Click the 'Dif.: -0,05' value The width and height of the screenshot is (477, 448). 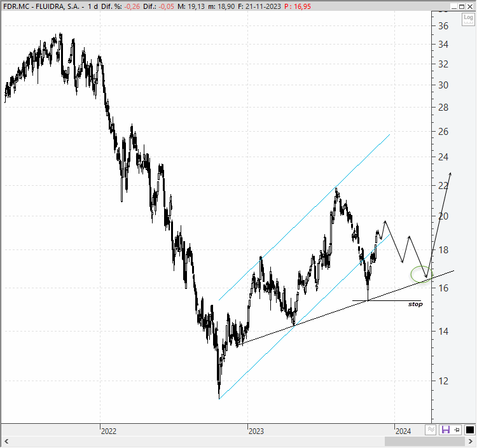(x=158, y=6)
